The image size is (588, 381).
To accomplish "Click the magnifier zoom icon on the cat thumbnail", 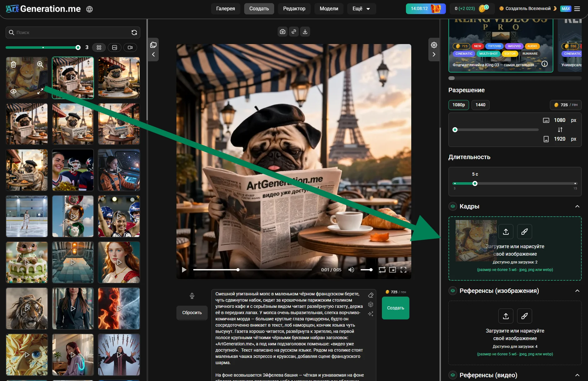I will coord(40,64).
